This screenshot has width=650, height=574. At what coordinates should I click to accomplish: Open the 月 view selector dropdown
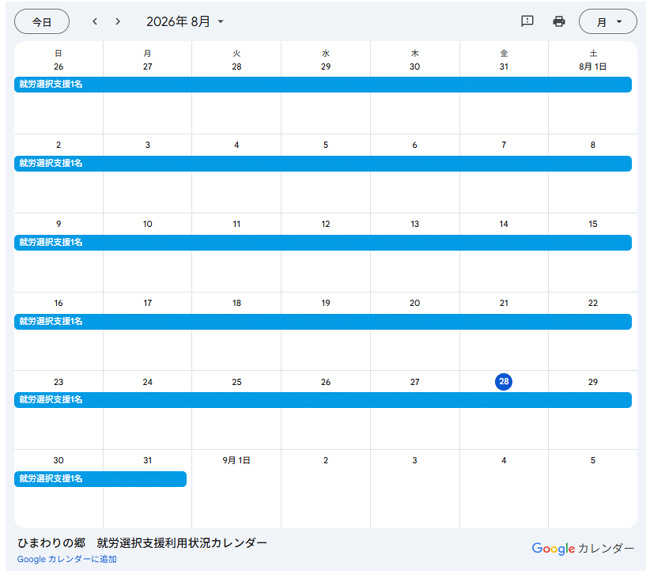tap(608, 22)
